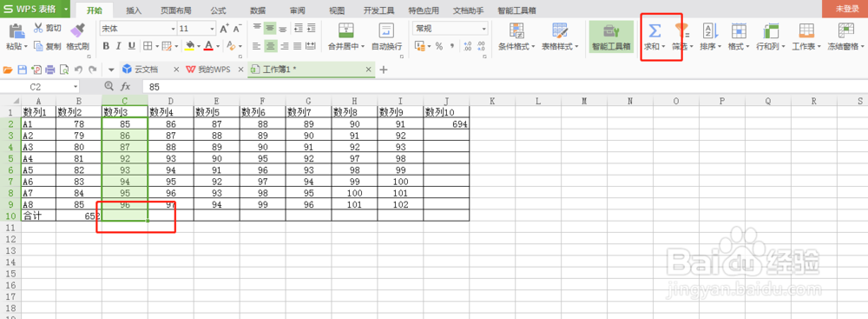Click the increase indent icon
The image size is (868, 319).
pyautogui.click(x=311, y=29)
